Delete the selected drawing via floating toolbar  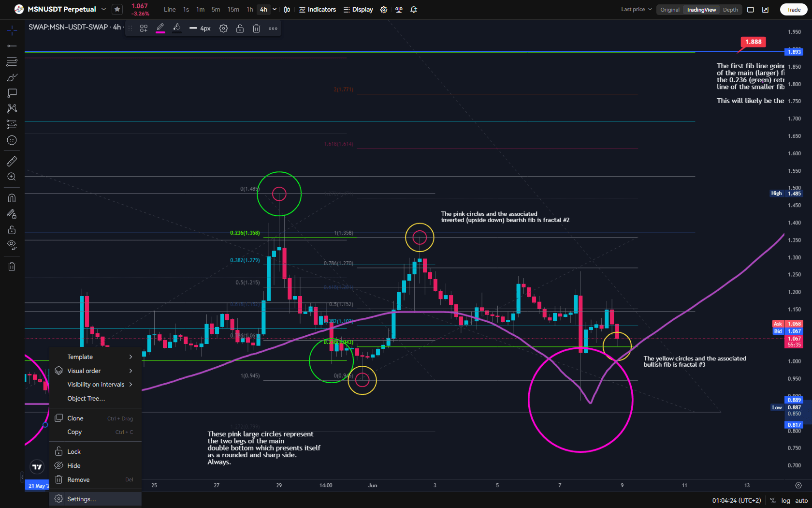tap(256, 29)
